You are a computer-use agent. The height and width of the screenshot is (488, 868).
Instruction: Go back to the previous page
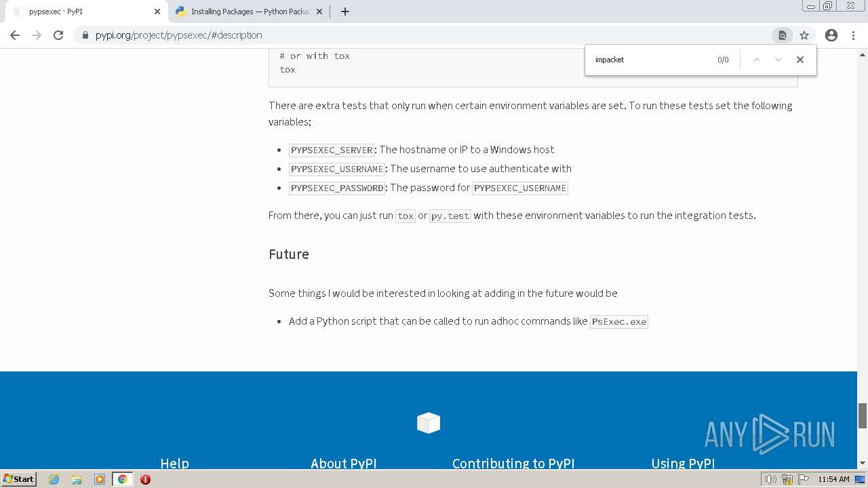coord(15,35)
